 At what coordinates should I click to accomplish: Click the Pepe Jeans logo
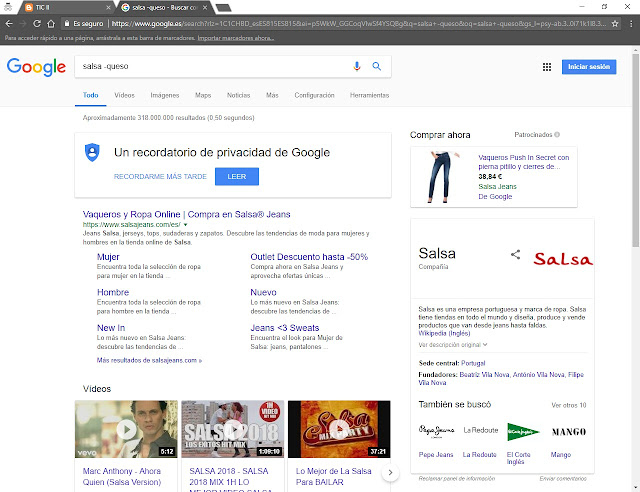point(436,431)
